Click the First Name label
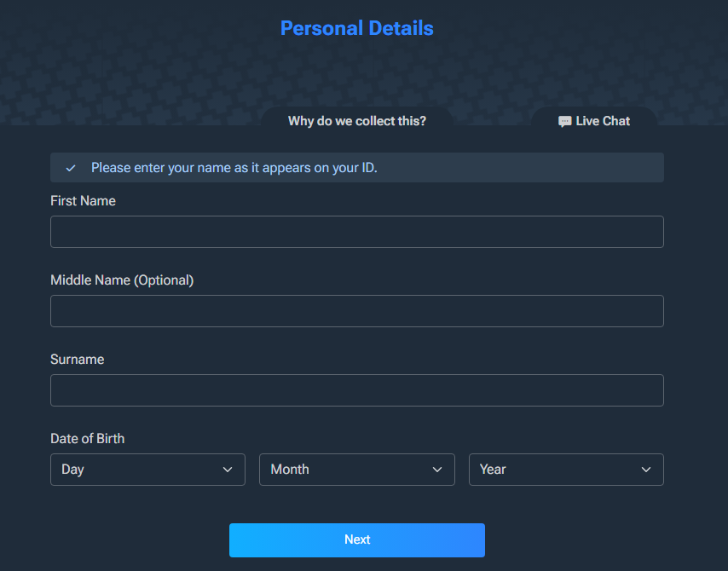 click(83, 201)
